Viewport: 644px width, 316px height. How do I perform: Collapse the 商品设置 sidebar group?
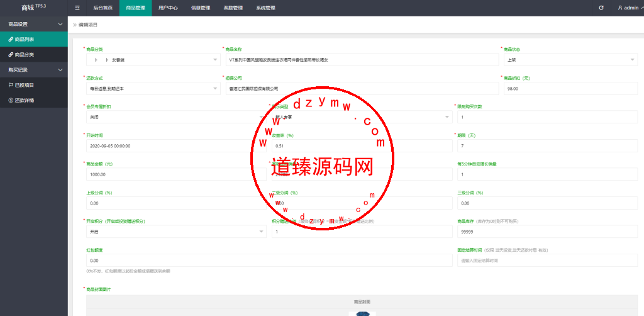34,25
